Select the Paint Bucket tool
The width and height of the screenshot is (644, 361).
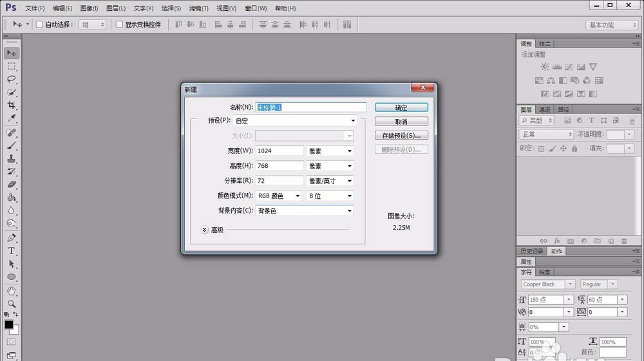click(x=12, y=198)
